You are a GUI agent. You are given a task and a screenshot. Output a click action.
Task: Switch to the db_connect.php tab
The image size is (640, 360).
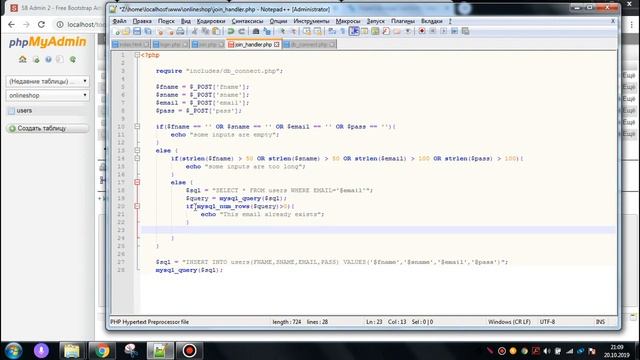[309, 44]
